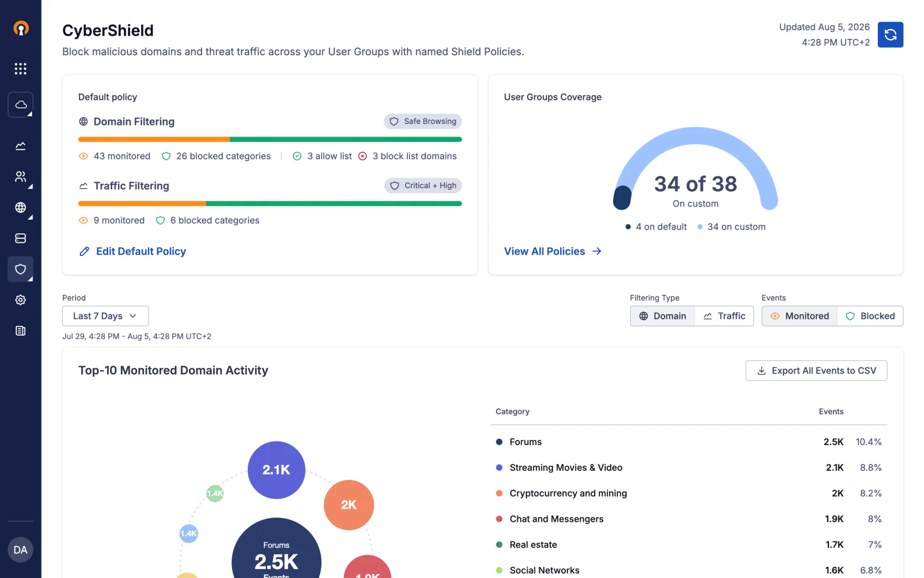Click the 2K orange bubble
Screen dimensions: 924x578
click(x=349, y=505)
